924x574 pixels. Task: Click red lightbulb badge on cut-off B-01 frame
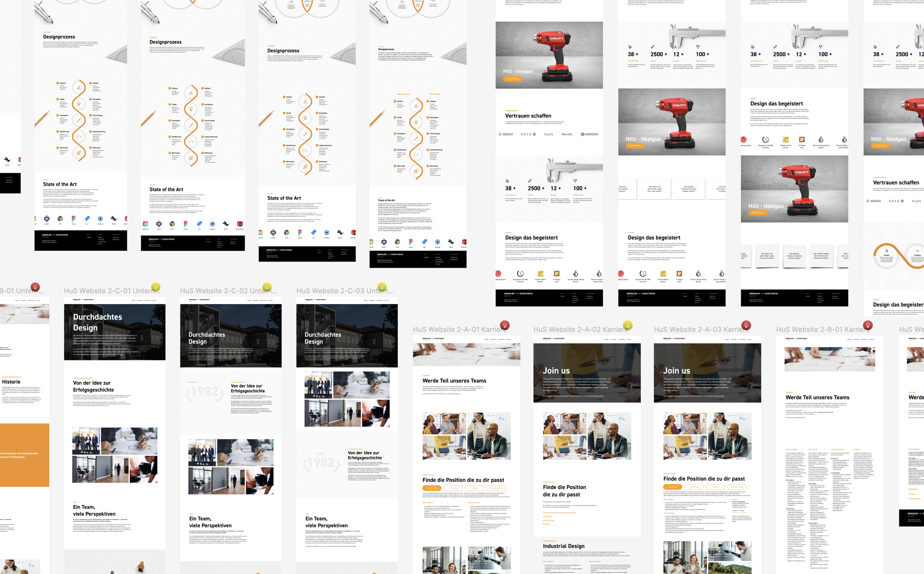35,287
